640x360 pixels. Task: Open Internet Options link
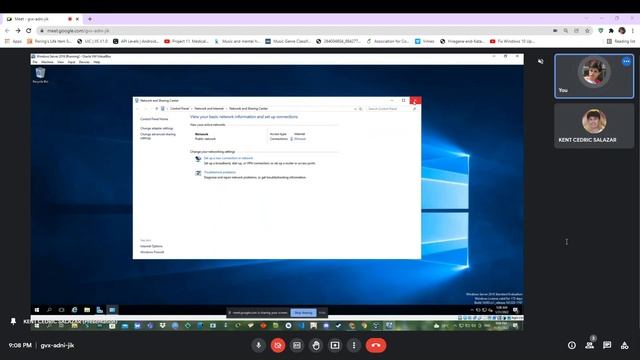click(x=151, y=246)
